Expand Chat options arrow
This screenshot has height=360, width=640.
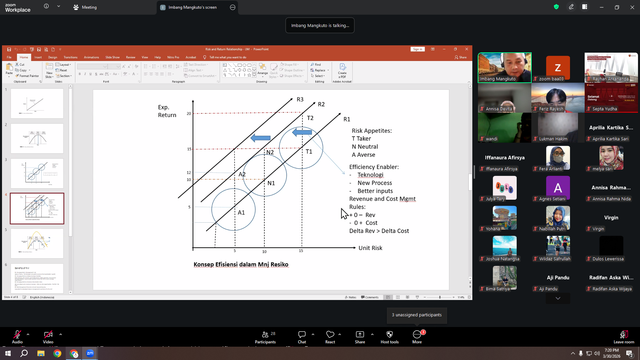coord(313,334)
